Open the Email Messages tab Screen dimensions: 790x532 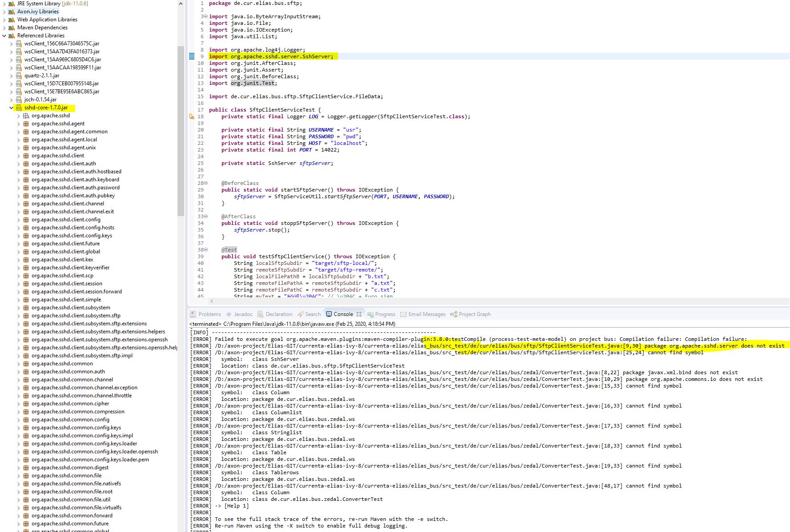click(x=423, y=314)
